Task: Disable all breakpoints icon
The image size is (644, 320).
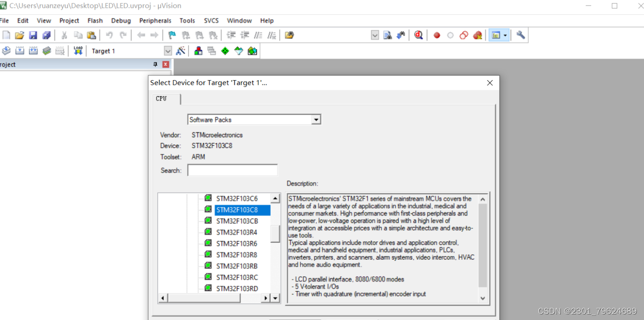Action: tap(464, 35)
